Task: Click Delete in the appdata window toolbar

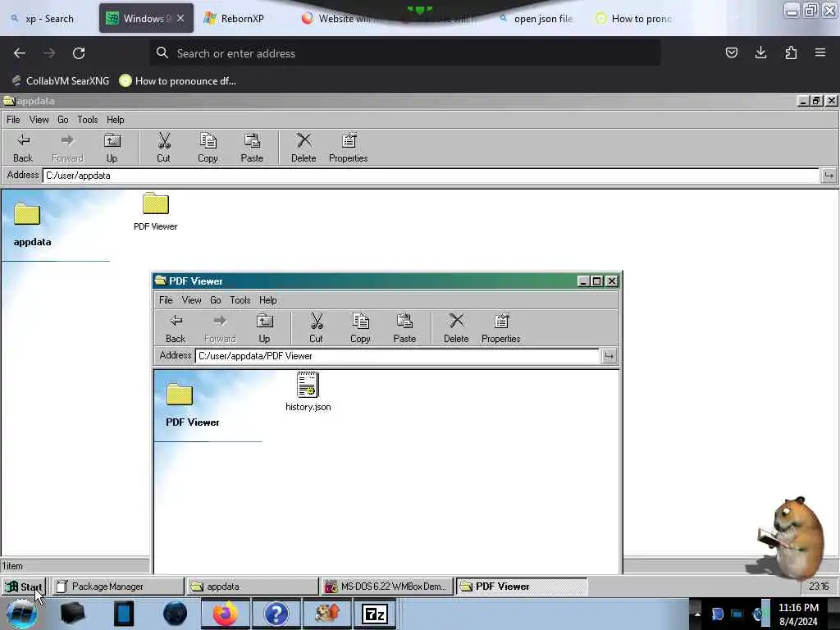Action: pos(304,148)
